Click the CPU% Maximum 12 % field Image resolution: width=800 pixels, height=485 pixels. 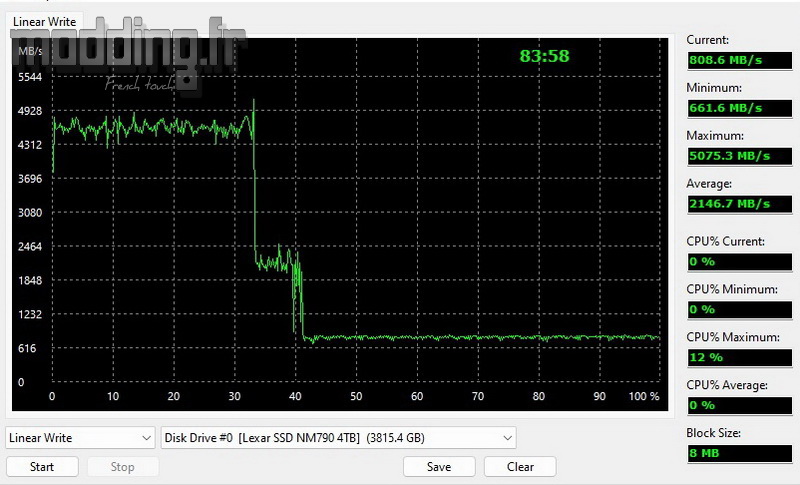click(x=739, y=358)
